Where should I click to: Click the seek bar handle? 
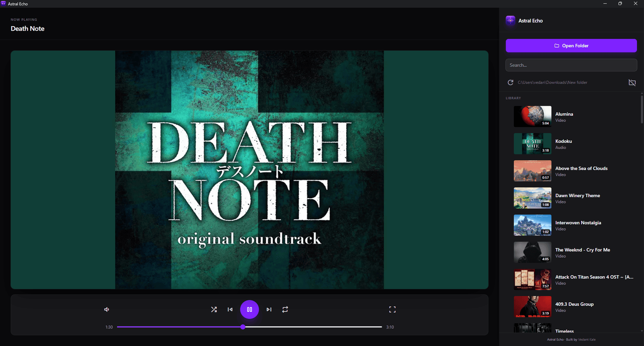(x=243, y=327)
